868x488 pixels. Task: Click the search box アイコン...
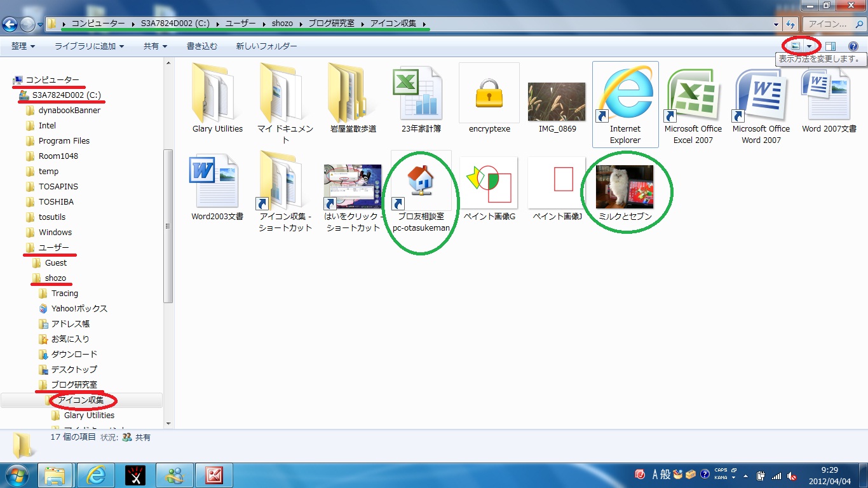pyautogui.click(x=834, y=24)
